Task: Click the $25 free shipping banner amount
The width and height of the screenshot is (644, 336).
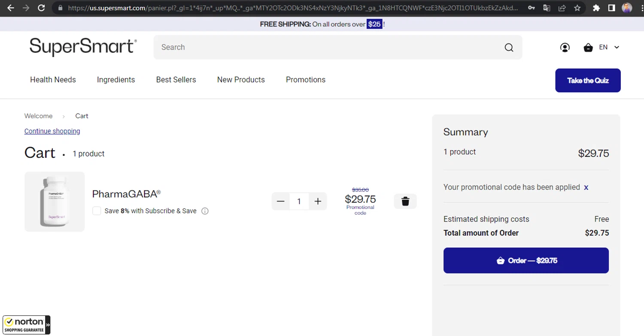Action: coord(374,24)
